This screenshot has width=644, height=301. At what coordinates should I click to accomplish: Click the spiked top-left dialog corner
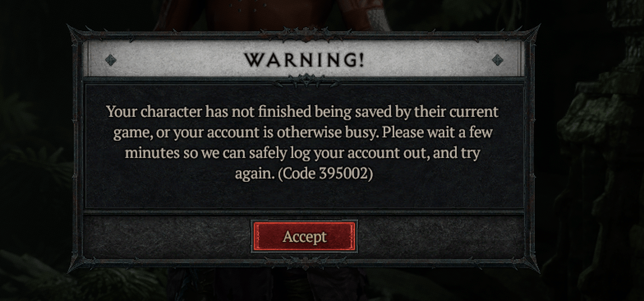pyautogui.click(x=79, y=35)
